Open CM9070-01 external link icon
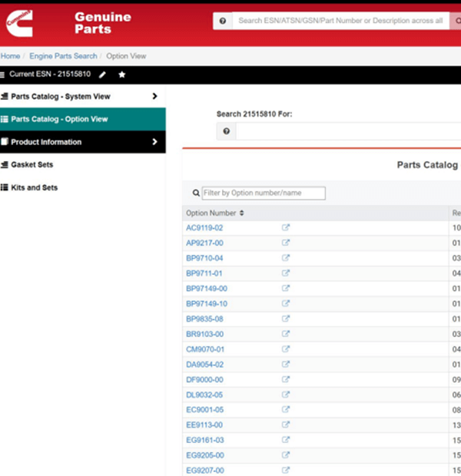461x476 pixels. 286,349
